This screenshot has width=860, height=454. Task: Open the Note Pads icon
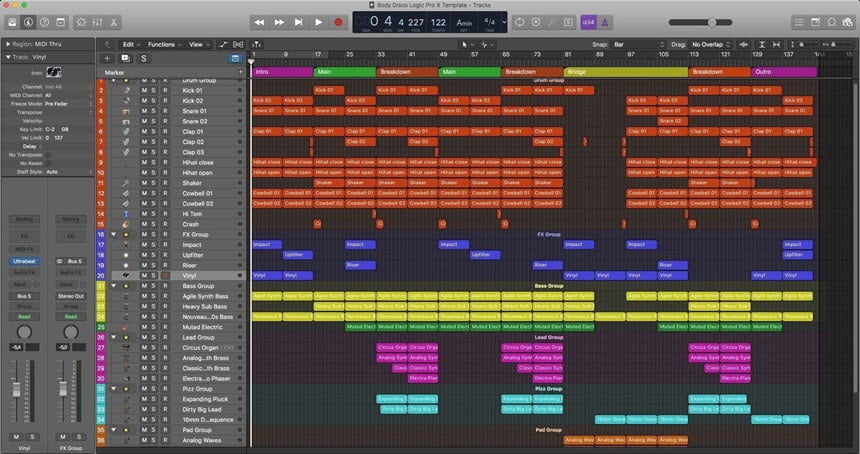(816, 22)
